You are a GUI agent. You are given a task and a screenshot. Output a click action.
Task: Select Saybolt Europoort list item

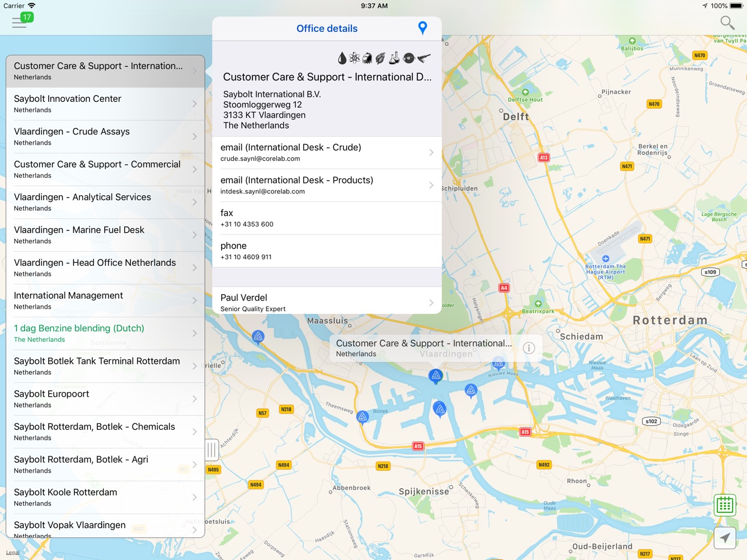point(105,399)
